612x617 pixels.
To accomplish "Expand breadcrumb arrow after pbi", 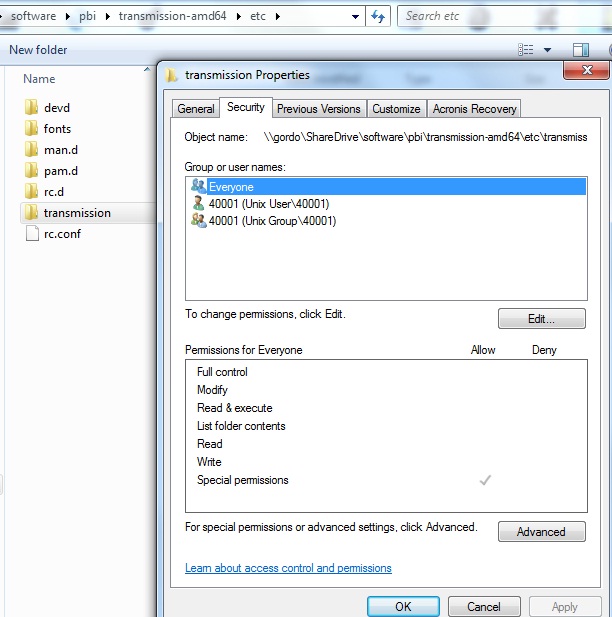I will coord(107,17).
